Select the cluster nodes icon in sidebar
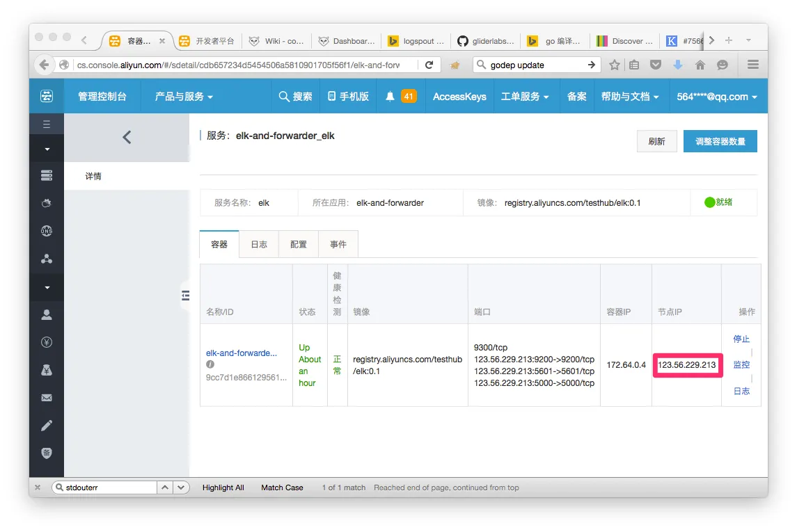Screen dimensions: 797x532 point(46,259)
